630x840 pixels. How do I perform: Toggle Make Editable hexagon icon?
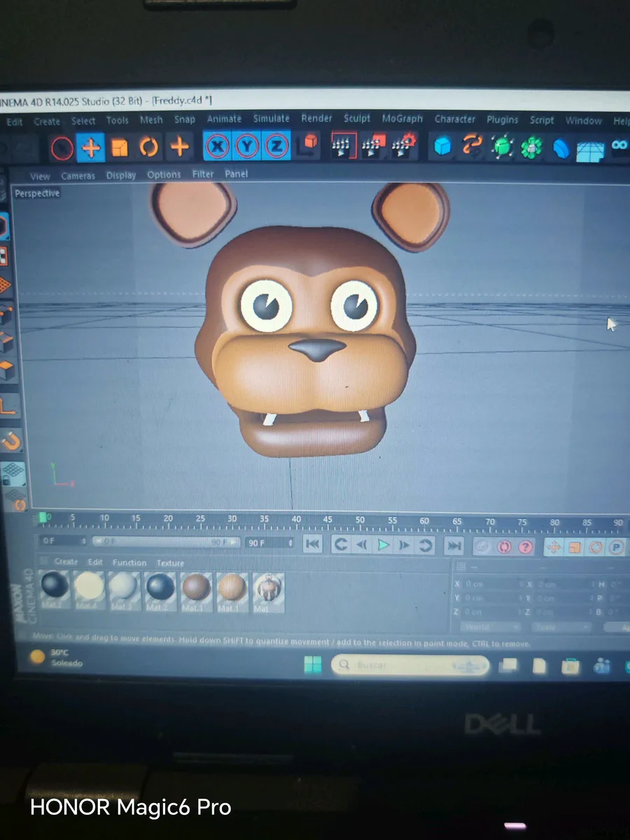click(x=3, y=226)
